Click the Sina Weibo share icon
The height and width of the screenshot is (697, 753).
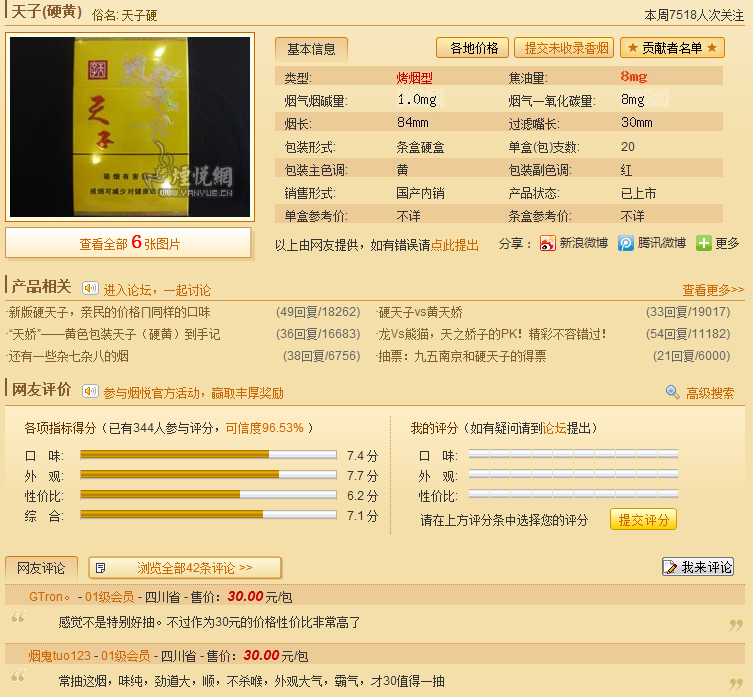(548, 243)
